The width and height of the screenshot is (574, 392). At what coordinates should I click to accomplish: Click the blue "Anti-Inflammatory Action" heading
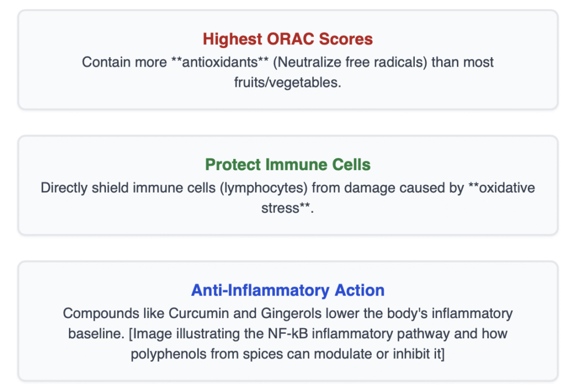pos(288,291)
